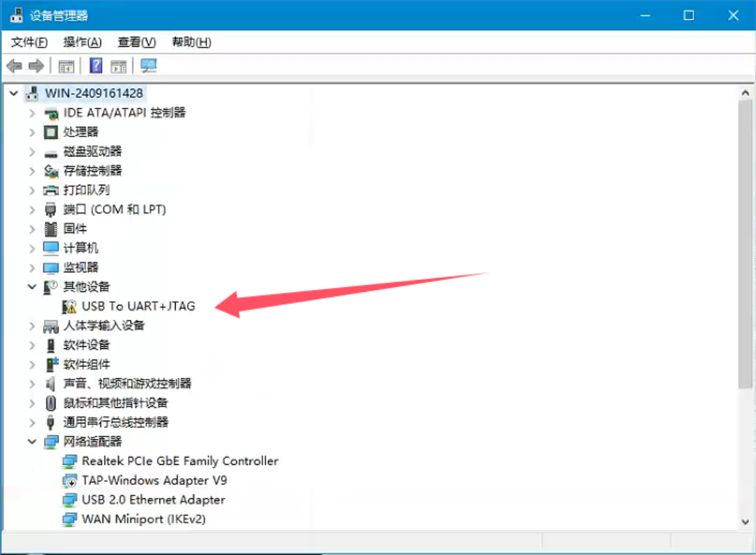
Task: Expand the 端口 (COM 和 LPT) node
Action: point(32,210)
